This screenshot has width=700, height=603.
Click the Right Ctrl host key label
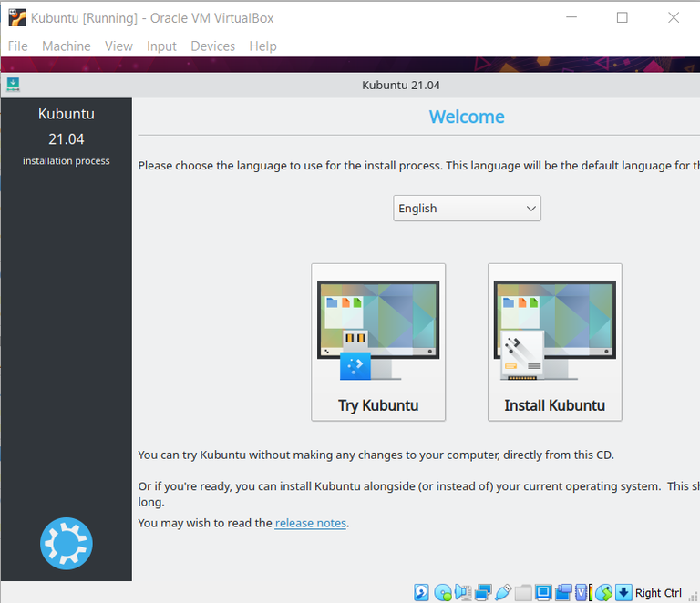658,593
